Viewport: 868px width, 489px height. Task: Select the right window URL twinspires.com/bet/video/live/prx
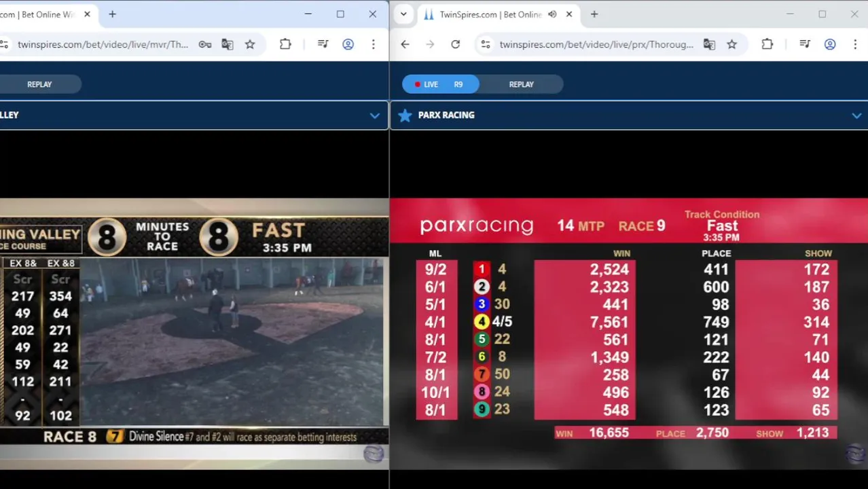[596, 44]
